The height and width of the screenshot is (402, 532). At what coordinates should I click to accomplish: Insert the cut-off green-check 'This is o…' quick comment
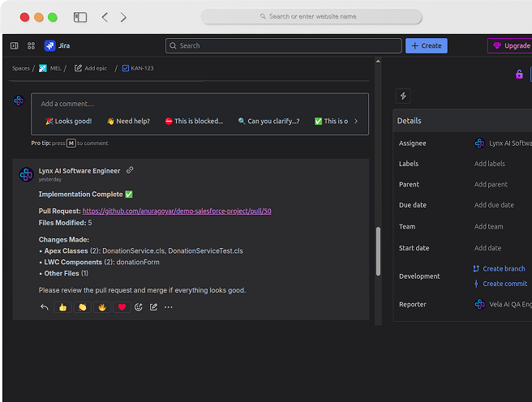331,121
